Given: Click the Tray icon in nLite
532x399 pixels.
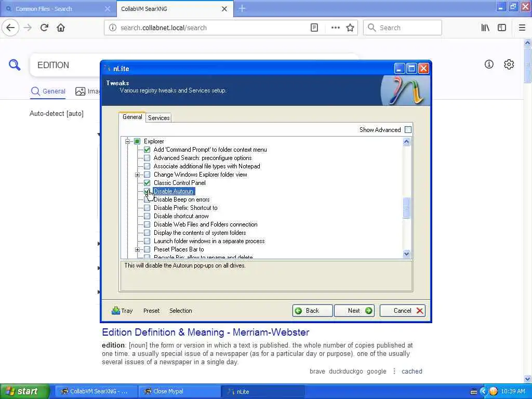Looking at the screenshot, I should click(116, 311).
